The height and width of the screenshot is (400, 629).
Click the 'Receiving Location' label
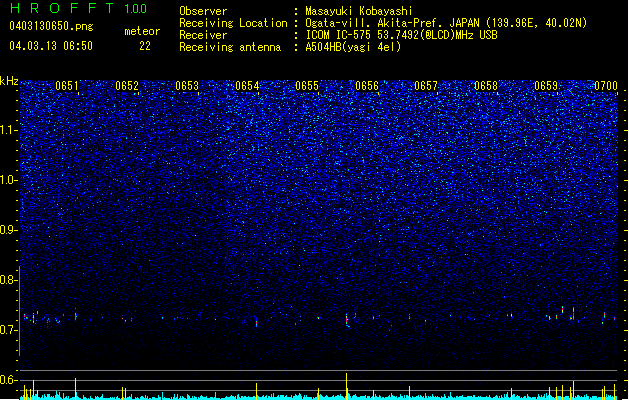233,23
